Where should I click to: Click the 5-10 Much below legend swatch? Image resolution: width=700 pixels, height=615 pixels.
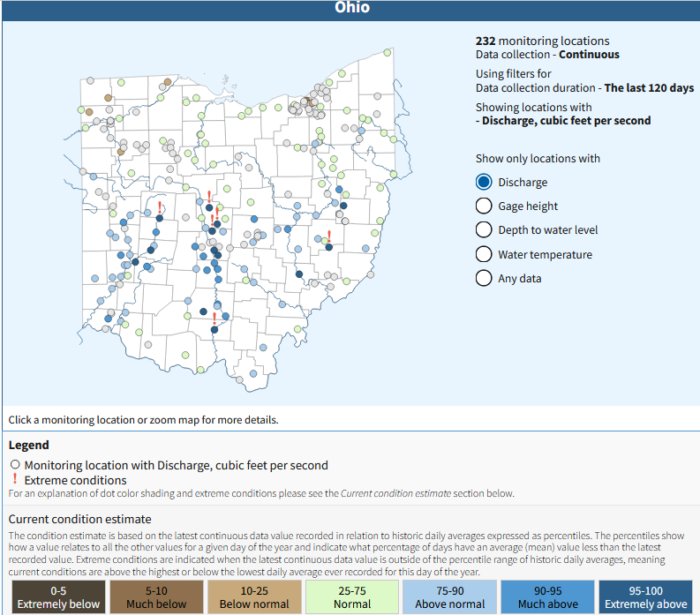[156, 597]
